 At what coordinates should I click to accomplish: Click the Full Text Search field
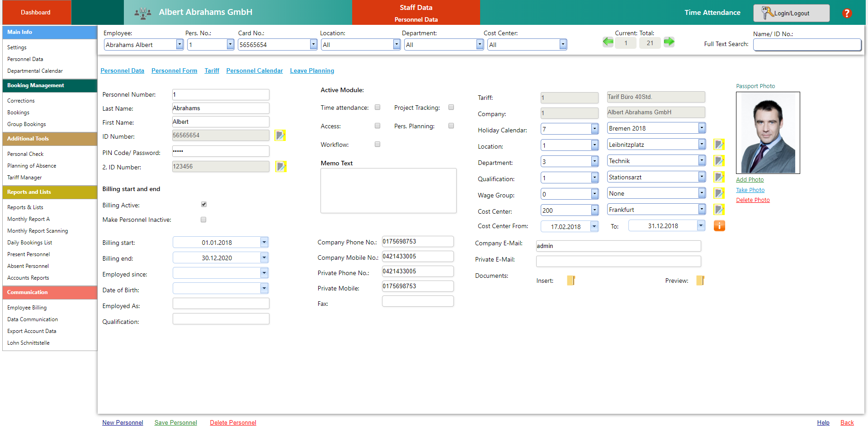click(x=807, y=44)
